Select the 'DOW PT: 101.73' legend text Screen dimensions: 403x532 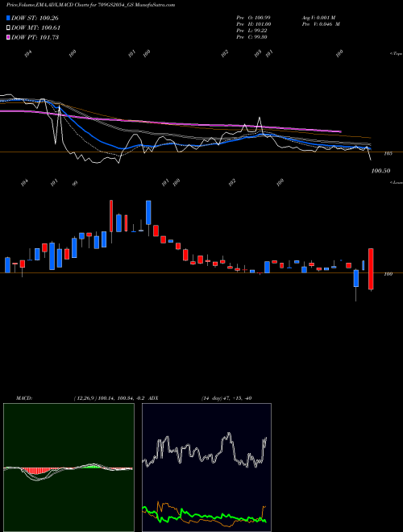coord(35,37)
